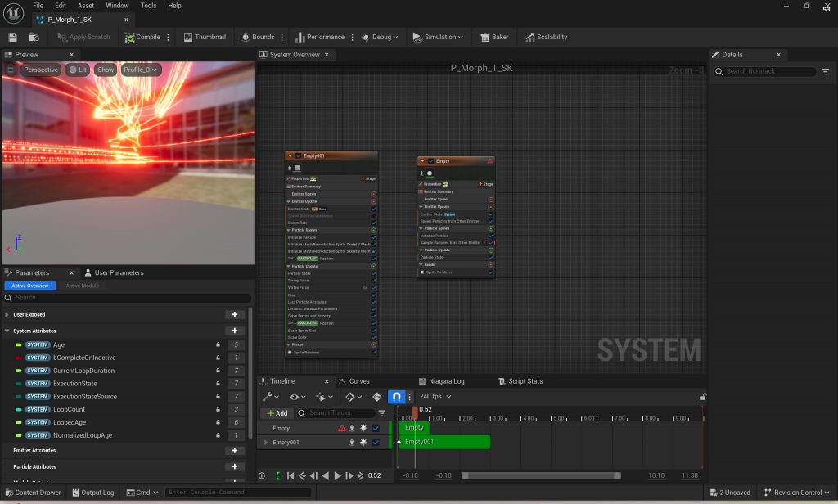This screenshot has width=838, height=504.
Task: Open the Output Log
Action: (x=93, y=493)
